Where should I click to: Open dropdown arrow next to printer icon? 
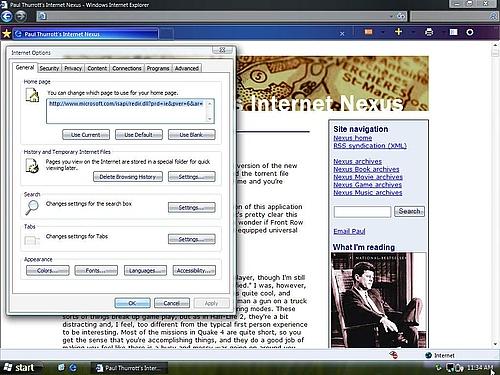pyautogui.click(x=443, y=32)
